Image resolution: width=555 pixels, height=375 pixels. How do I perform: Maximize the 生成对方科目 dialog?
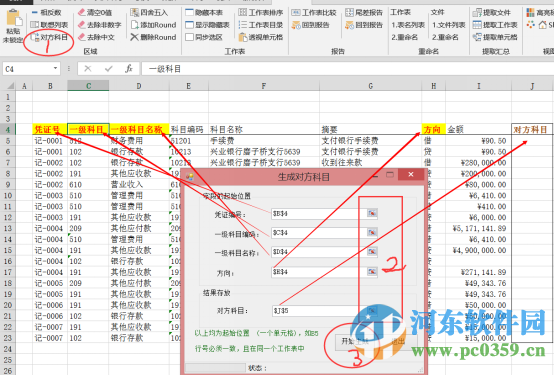point(390,175)
